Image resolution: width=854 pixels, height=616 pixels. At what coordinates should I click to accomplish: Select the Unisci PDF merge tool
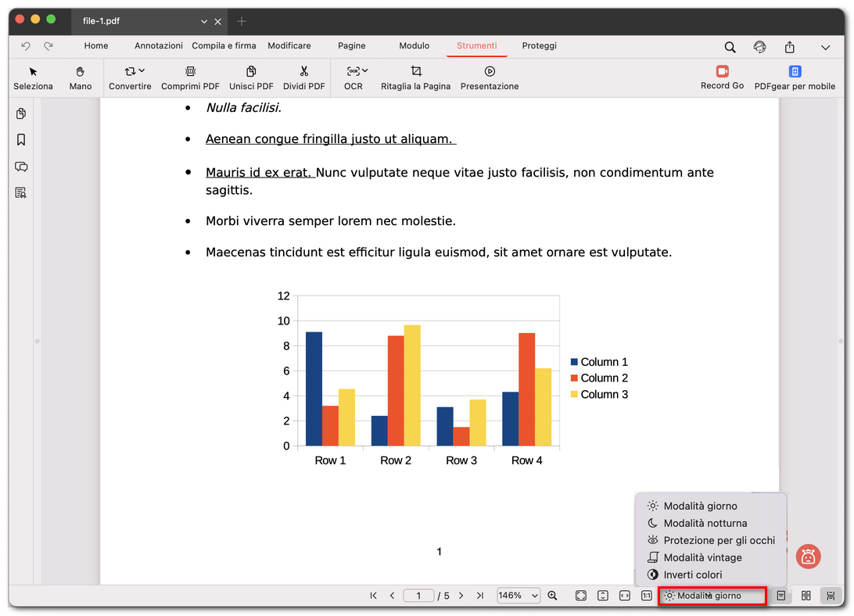(251, 71)
